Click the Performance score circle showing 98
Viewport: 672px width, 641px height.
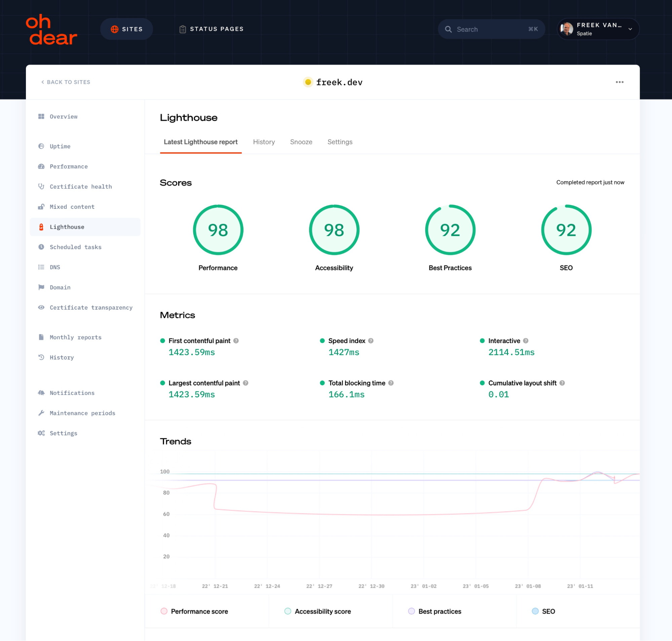pyautogui.click(x=218, y=230)
